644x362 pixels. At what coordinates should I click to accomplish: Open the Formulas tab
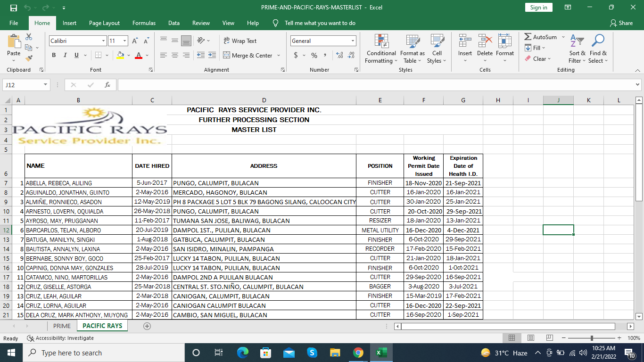(x=144, y=23)
